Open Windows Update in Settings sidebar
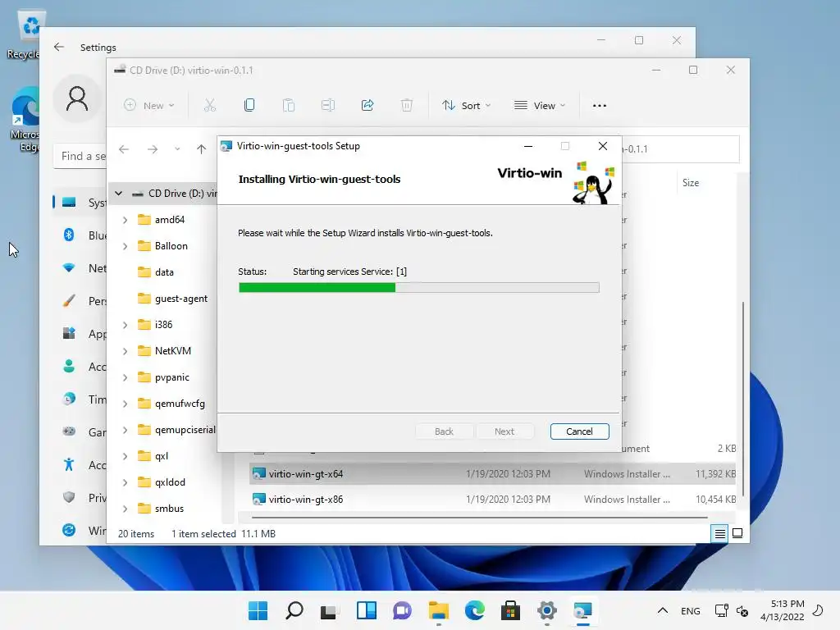This screenshot has width=840, height=630. (x=80, y=531)
